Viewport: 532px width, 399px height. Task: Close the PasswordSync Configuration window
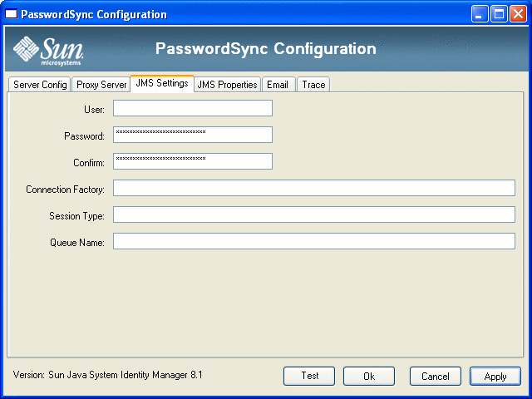pos(518,14)
